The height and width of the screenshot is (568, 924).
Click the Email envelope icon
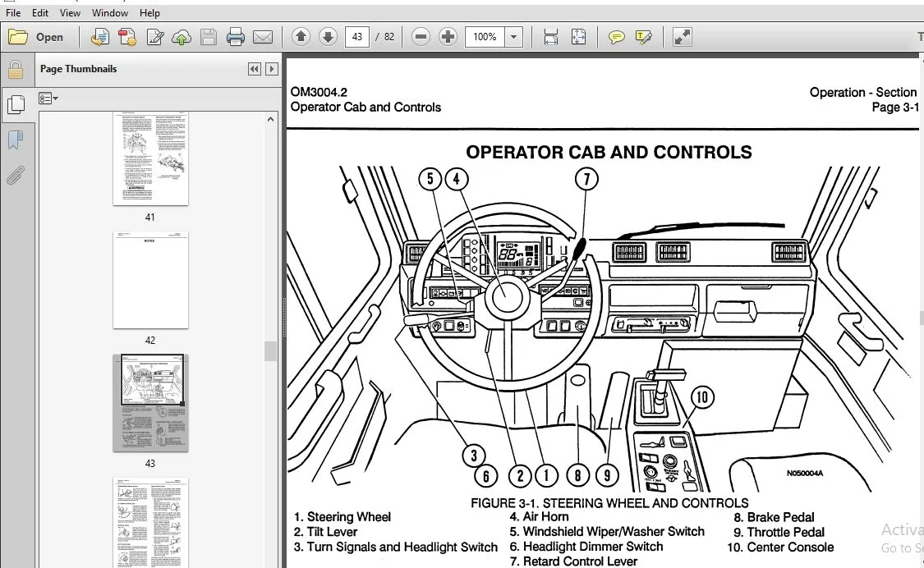tap(263, 37)
